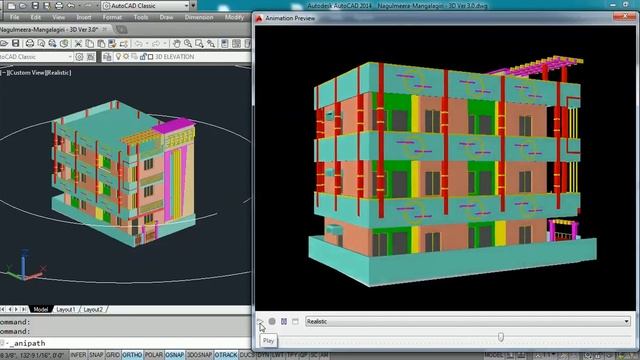Viewport: 640px width, 360px height.
Task: Click the Save disk icon in Standard toolbar
Action: 16,43
